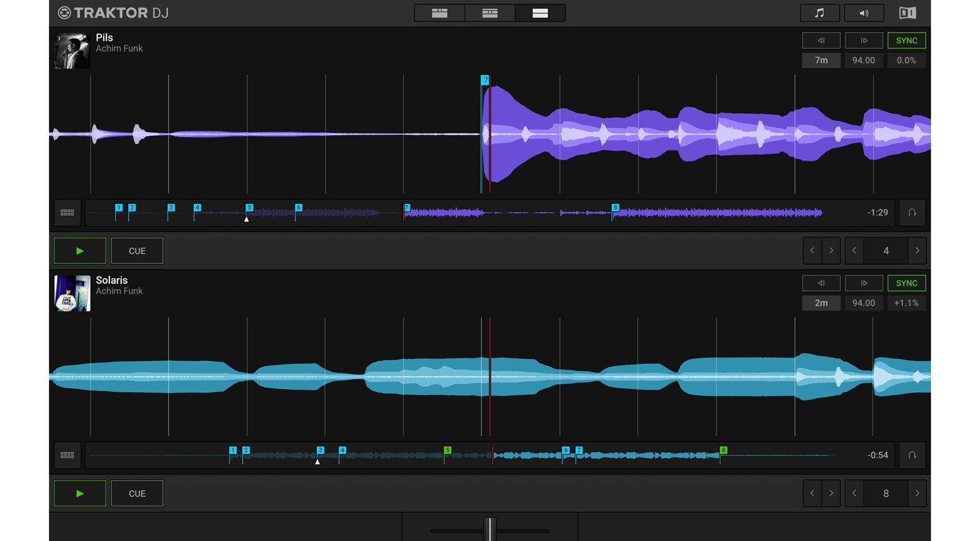
Task: Click the Pils track artwork thumbnail
Action: [72, 51]
